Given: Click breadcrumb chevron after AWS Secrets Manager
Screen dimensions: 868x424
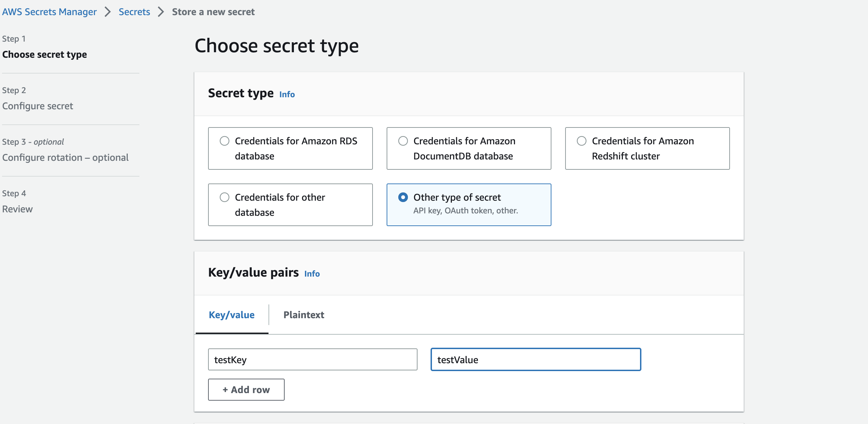Looking at the screenshot, I should pos(108,12).
